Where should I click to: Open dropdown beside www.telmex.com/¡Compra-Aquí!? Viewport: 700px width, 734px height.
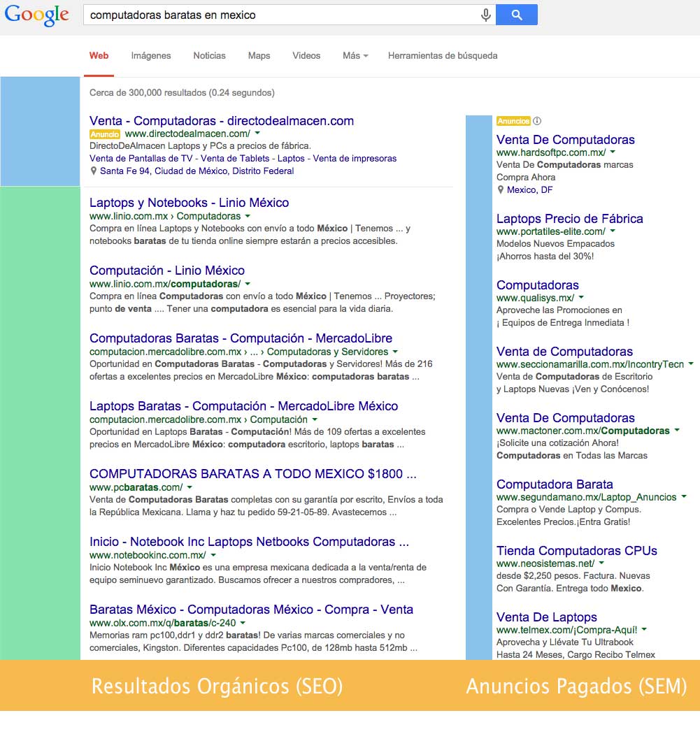coord(644,630)
